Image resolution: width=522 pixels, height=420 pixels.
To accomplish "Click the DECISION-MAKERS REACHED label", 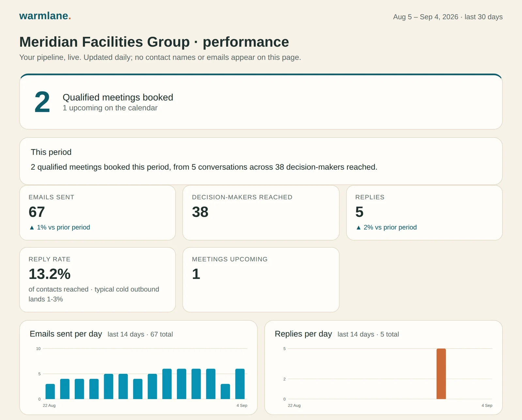I will click(x=242, y=197).
